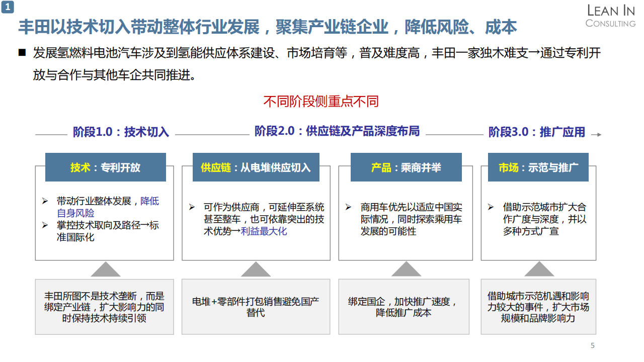Viewport: 644px width, 362px height.
Task: Click the gray triangle above 借助城市示范机遇 box
Action: pos(539,269)
